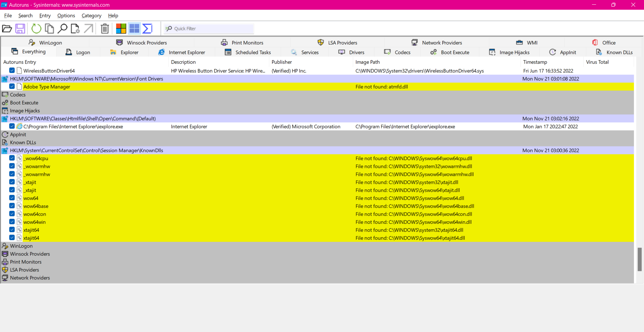Select the Image Hijacks category row
This screenshot has height=332, width=644.
(317, 111)
